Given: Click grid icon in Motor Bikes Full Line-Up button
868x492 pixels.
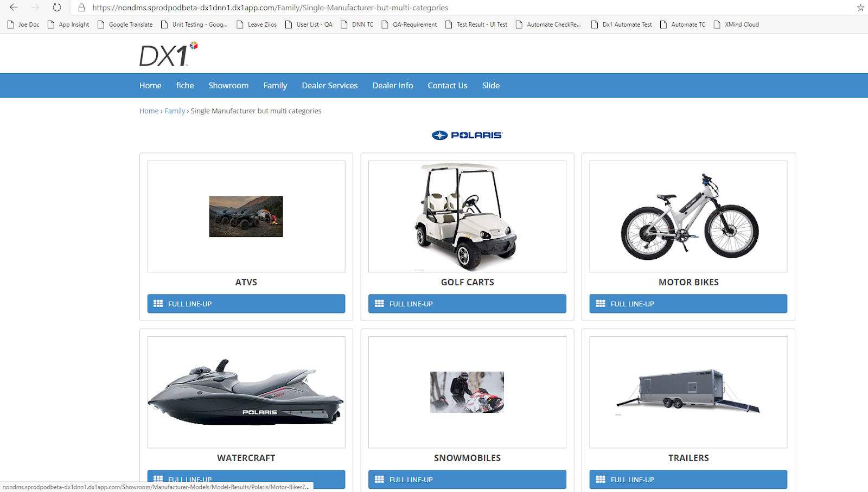Looking at the screenshot, I should coord(601,304).
